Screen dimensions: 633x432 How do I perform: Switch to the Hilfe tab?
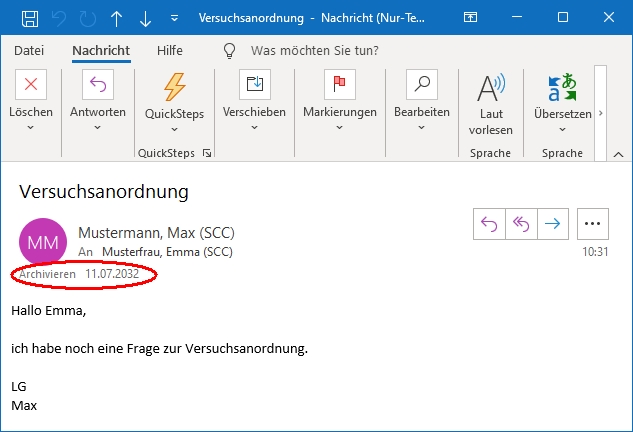tap(170, 50)
